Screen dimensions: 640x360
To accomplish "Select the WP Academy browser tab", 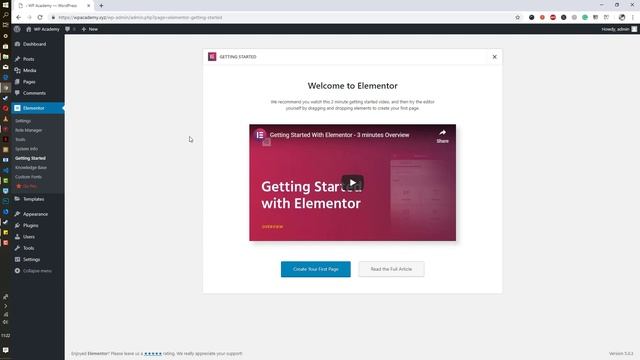I will [54, 6].
